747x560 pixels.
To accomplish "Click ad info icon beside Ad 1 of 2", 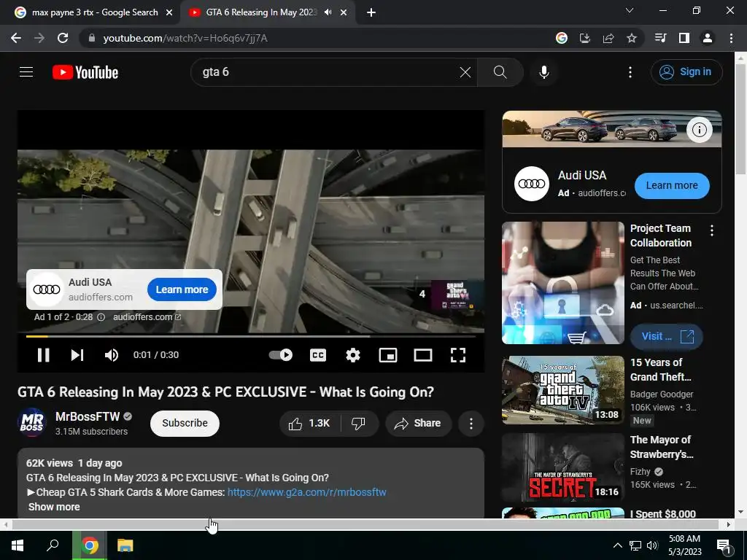I will pyautogui.click(x=101, y=317).
